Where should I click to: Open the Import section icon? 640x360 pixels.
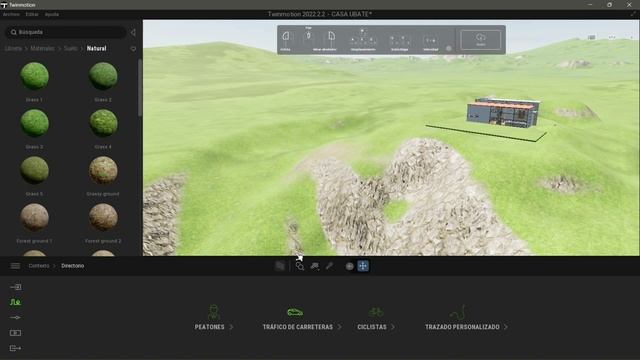[15, 287]
